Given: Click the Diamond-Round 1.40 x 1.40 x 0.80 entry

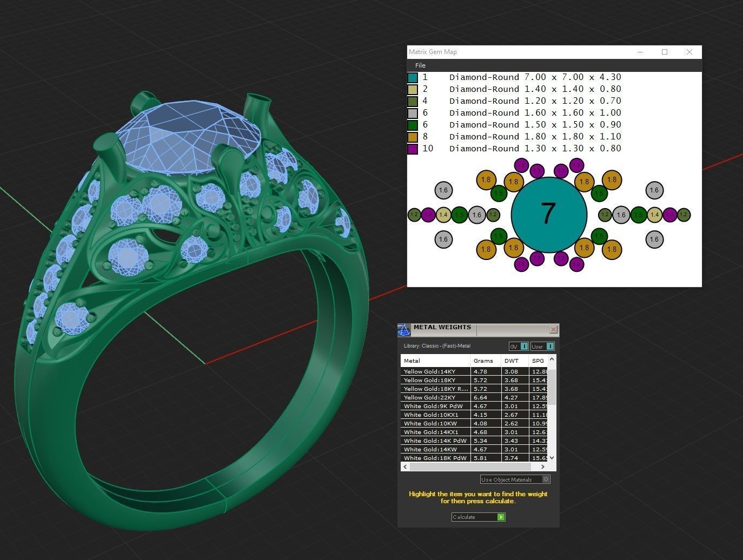Looking at the screenshot, I should 535,89.
